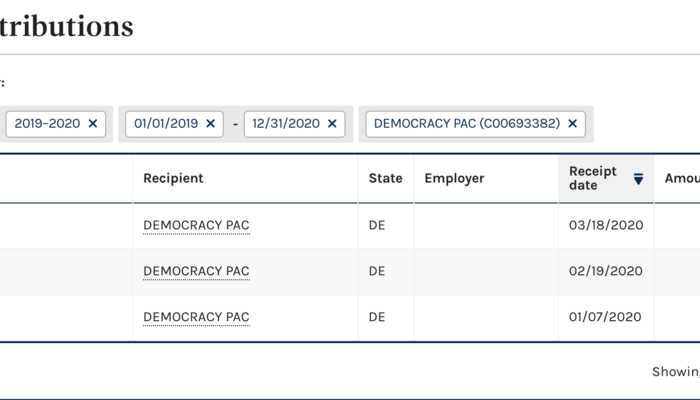700x400 pixels.
Task: Select the 02/19/2020 receipt date cell
Action: (605, 271)
